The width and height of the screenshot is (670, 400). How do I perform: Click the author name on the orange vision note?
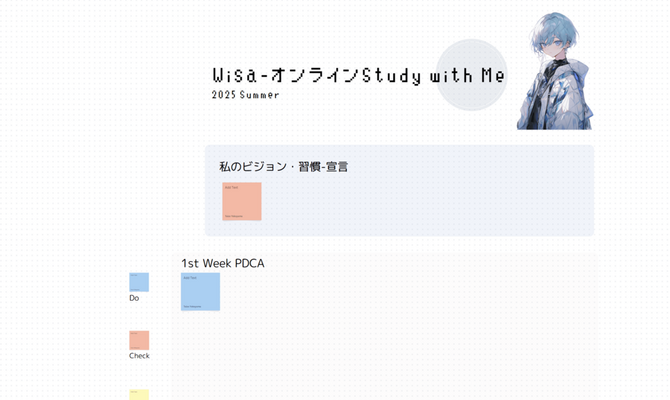click(x=234, y=216)
